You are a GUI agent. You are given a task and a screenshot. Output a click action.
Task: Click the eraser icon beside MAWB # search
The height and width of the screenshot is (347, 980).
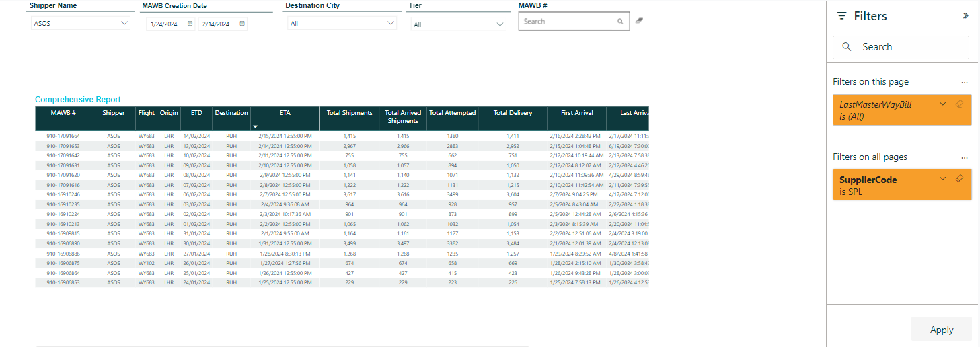[639, 21]
